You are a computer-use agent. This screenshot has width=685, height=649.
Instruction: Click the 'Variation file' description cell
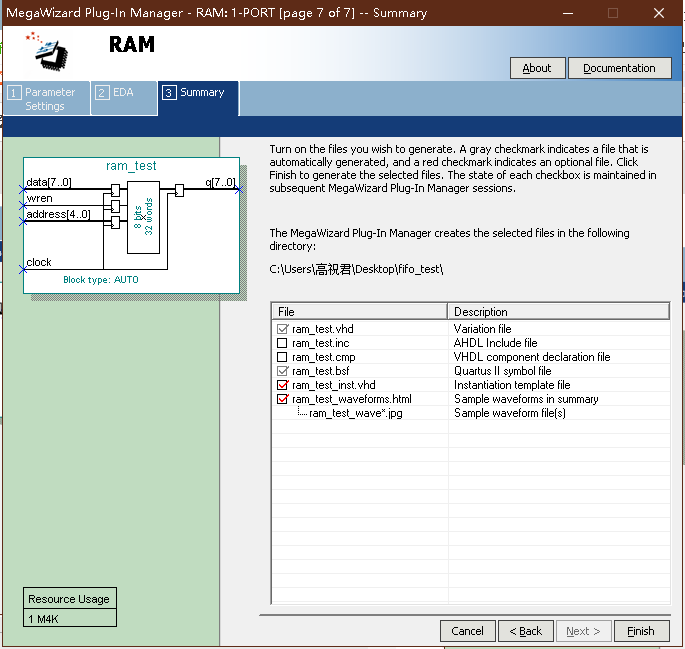(x=482, y=329)
